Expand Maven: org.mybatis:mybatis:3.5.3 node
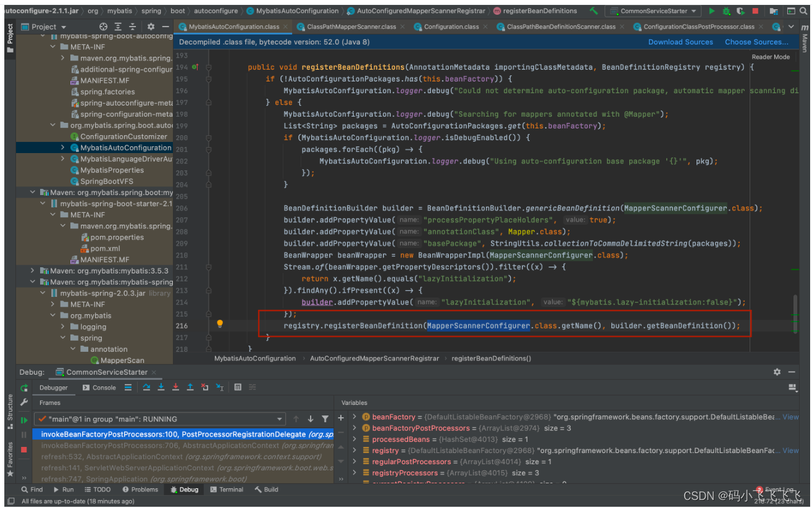Image resolution: width=812 pixels, height=508 pixels. tap(33, 270)
